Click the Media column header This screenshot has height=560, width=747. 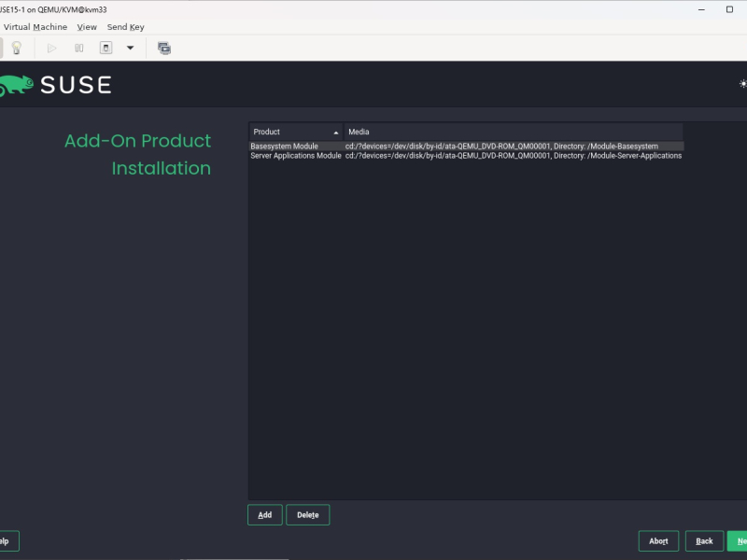pyautogui.click(x=514, y=132)
